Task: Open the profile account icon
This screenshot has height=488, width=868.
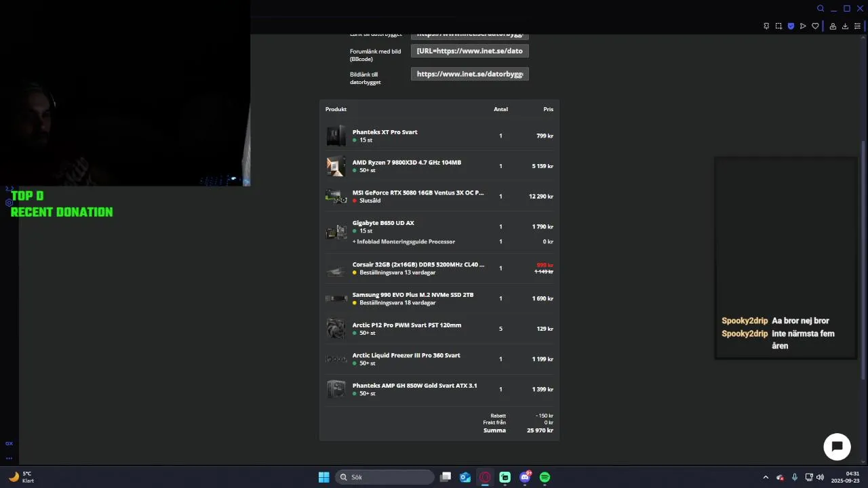Action: [833, 26]
